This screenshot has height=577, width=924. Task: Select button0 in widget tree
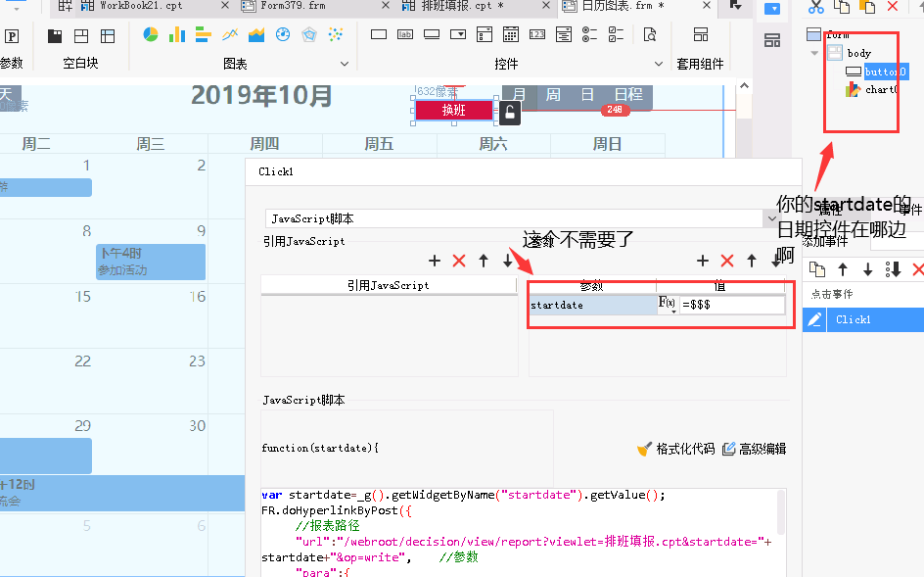(x=885, y=72)
